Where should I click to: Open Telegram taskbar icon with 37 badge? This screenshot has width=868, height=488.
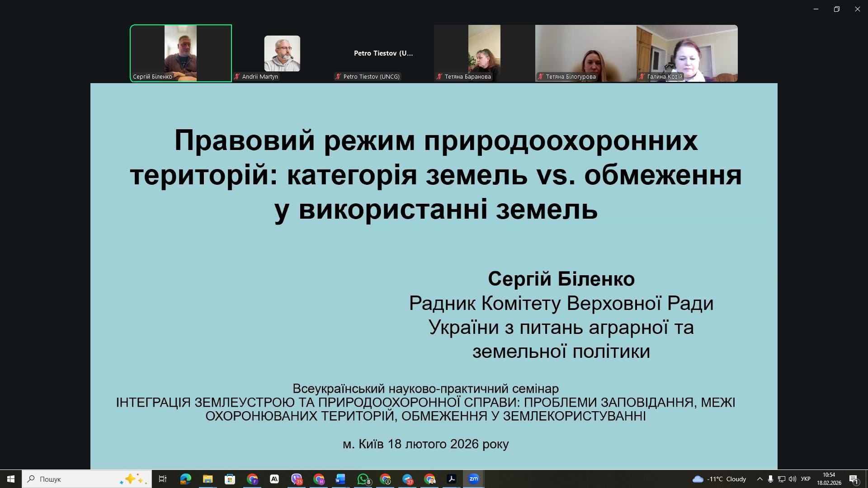407,479
